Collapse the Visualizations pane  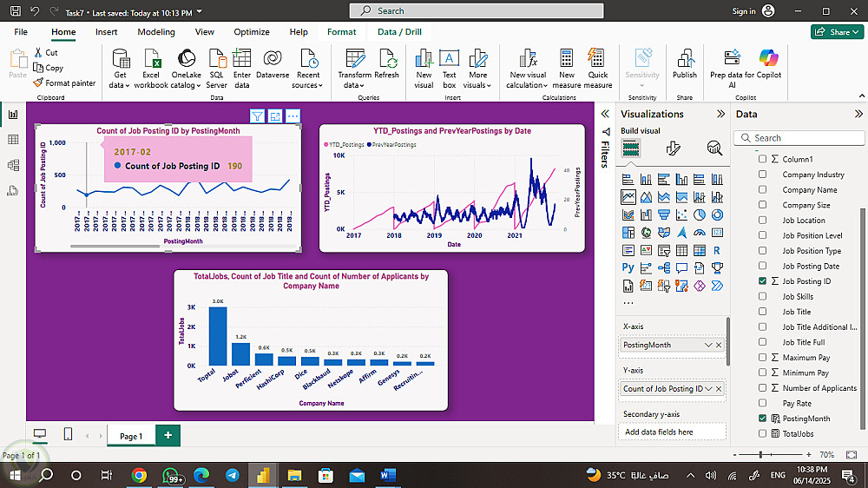[x=720, y=114]
